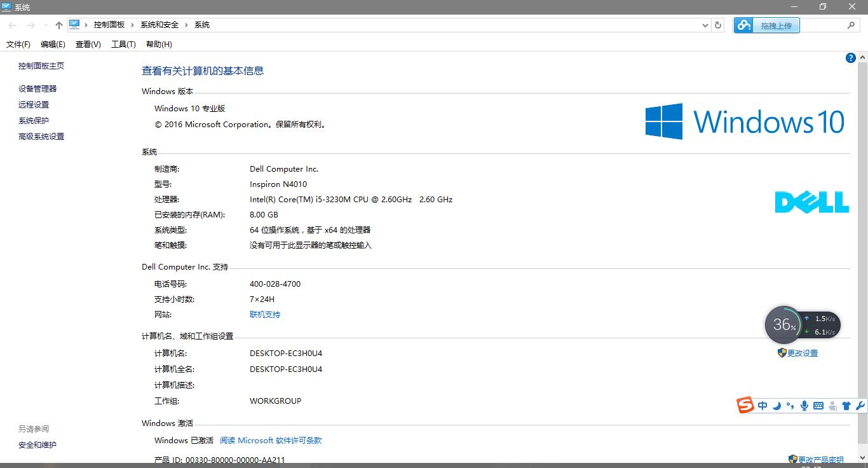Open the 文件(F) menu
868x468 pixels.
tap(18, 44)
